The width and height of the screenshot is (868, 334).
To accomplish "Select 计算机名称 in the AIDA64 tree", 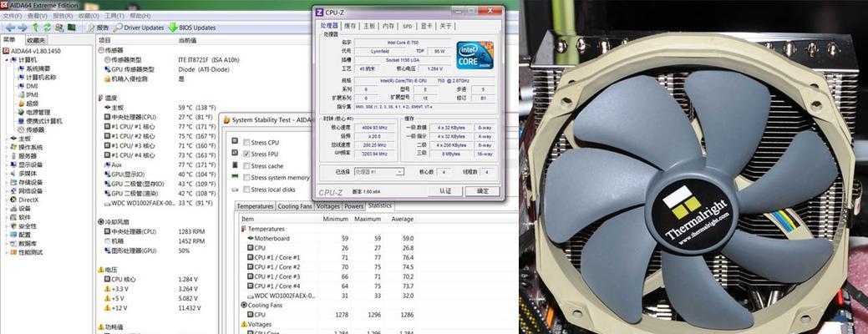I will pos(37,78).
